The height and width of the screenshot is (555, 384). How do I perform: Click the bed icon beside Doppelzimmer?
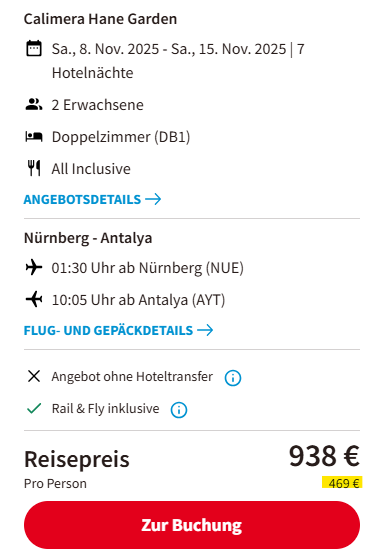[x=34, y=137]
